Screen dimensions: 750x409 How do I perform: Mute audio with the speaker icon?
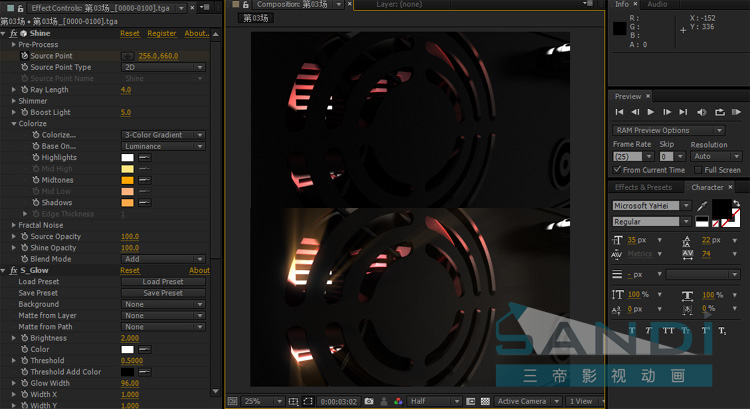pos(702,112)
